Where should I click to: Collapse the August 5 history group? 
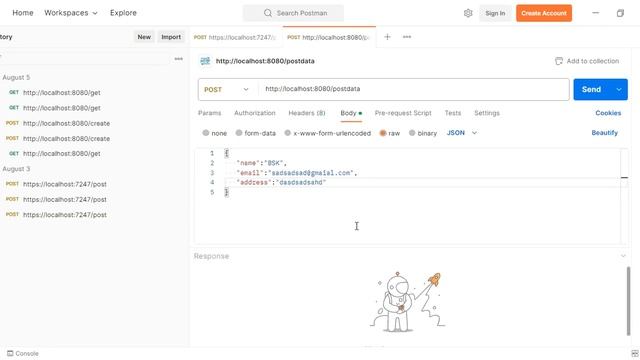pos(16,78)
